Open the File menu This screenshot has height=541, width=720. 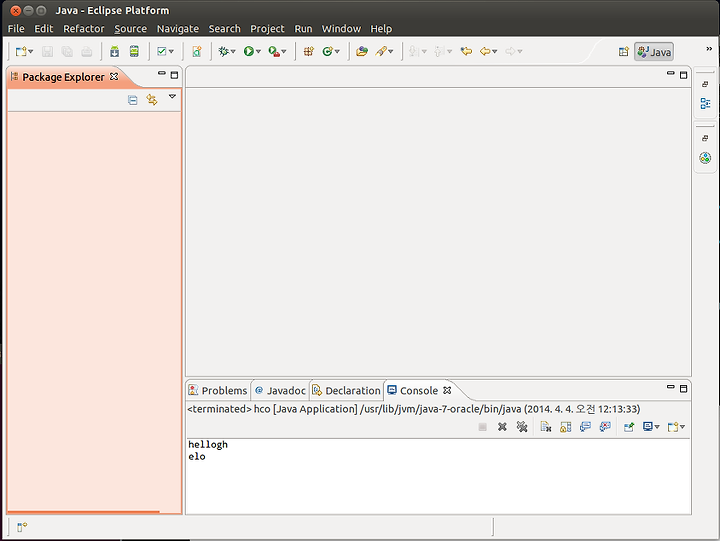coord(16,29)
